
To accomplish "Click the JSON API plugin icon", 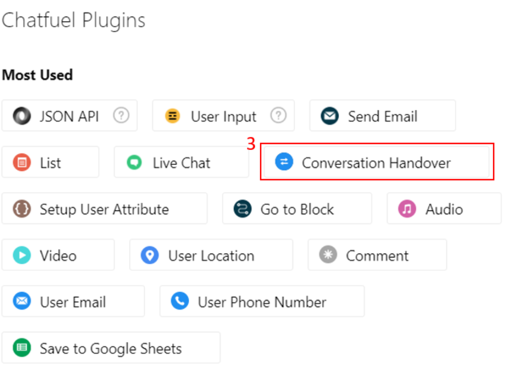I will [x=22, y=116].
